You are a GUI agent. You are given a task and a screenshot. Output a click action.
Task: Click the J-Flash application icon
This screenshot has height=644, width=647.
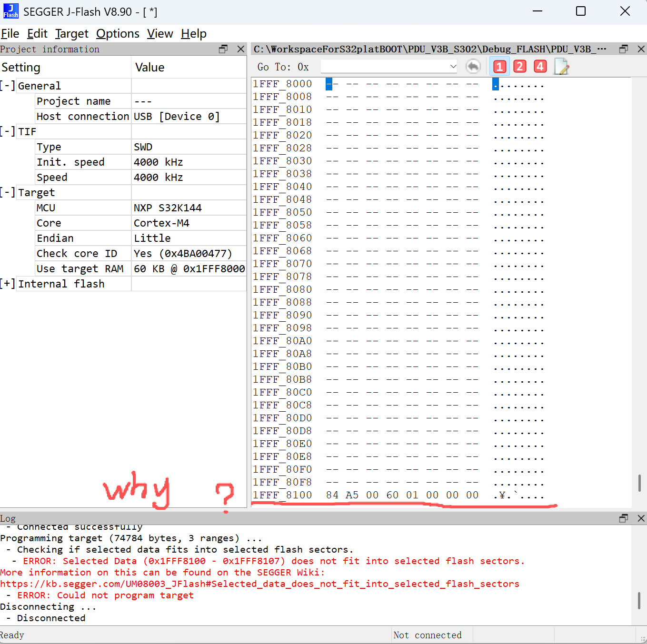[10, 11]
